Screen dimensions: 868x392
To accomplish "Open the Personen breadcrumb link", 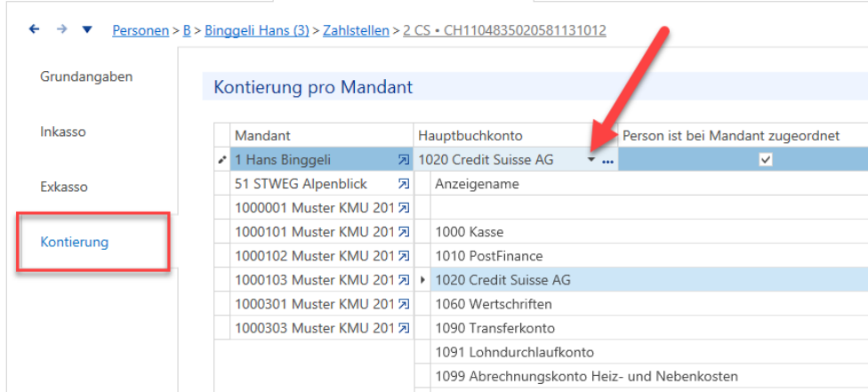I will 141,30.
